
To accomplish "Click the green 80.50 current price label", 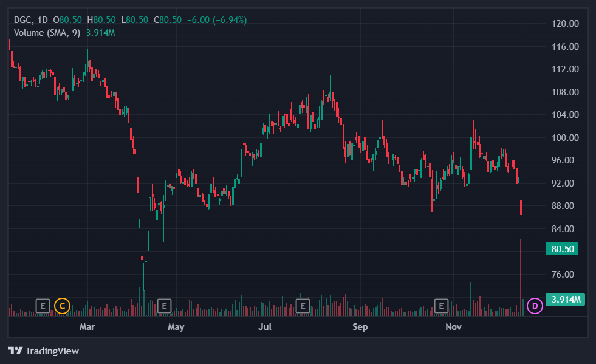I will 562,249.
